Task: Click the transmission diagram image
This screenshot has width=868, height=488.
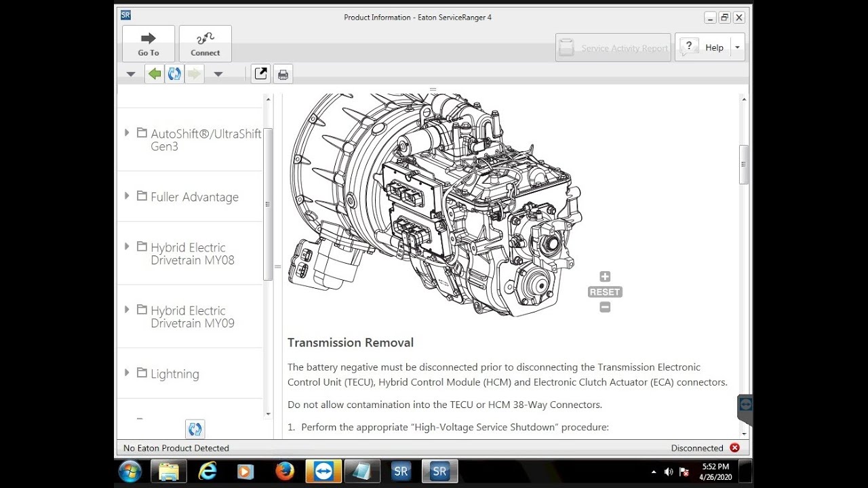Action: point(435,205)
